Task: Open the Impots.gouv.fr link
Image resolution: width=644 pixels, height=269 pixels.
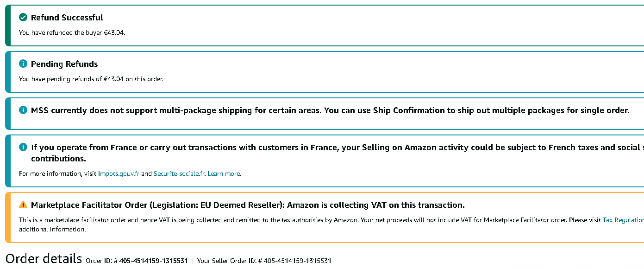Action: (119, 174)
